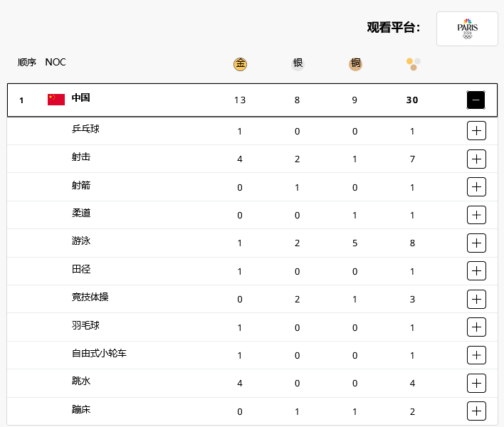Expand the 柔道 row details
The image size is (504, 427).
[476, 215]
